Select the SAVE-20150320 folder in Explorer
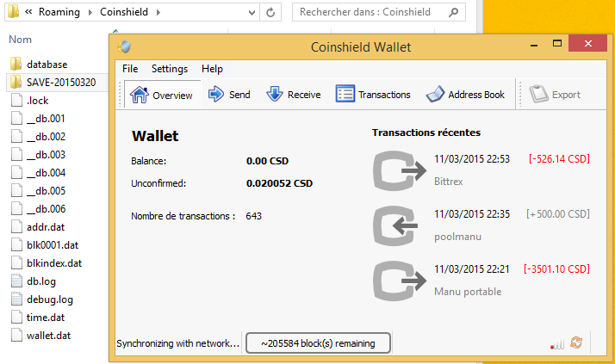The image size is (615, 364). click(61, 83)
